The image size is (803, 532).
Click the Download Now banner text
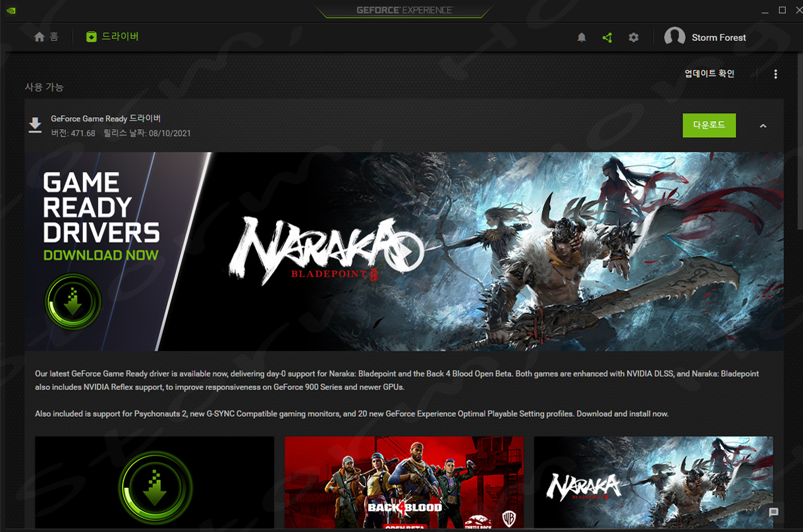pos(101,255)
